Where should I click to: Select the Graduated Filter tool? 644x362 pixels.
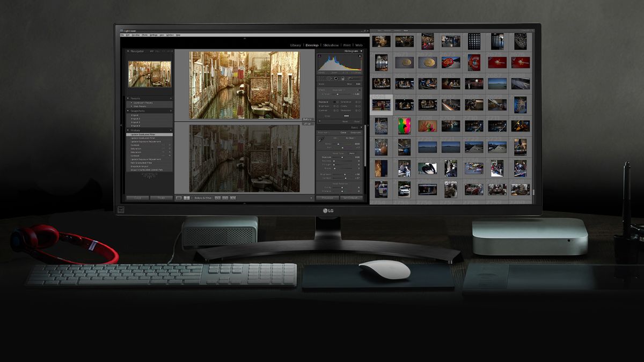pos(342,78)
